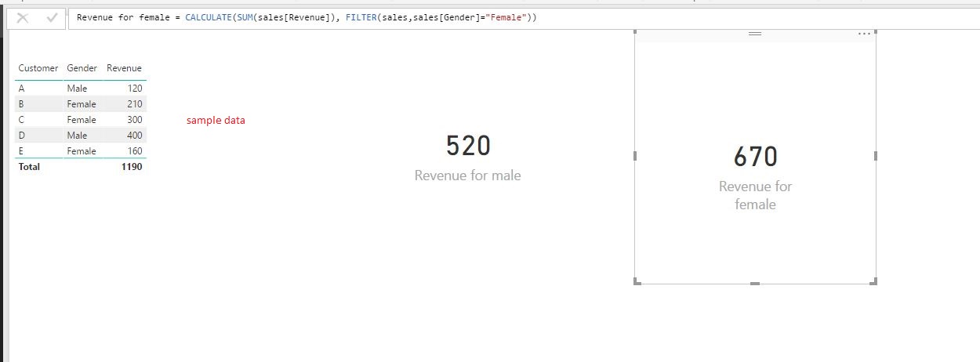Sort table by Revenue column header
This screenshot has width=980, height=362.
coord(125,68)
